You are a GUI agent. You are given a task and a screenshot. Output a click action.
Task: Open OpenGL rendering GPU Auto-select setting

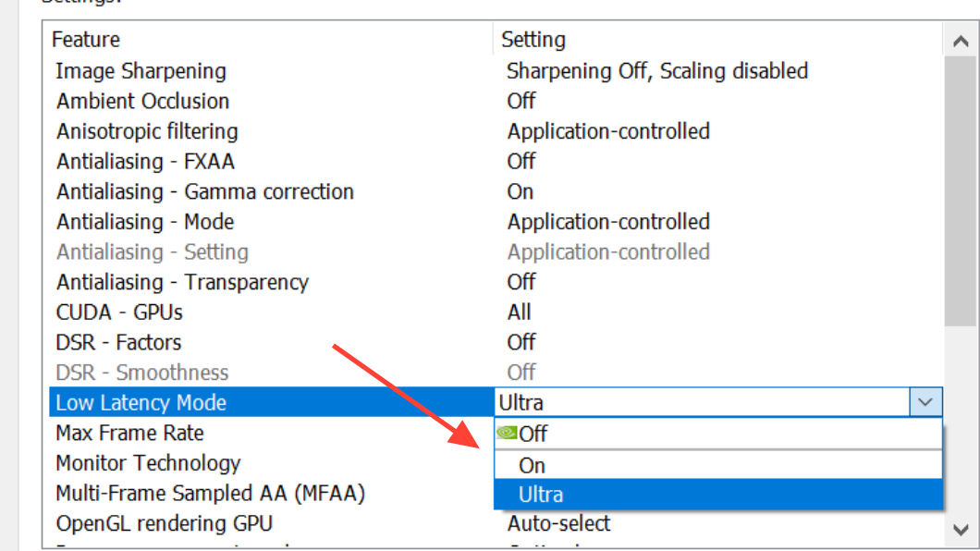(x=558, y=523)
